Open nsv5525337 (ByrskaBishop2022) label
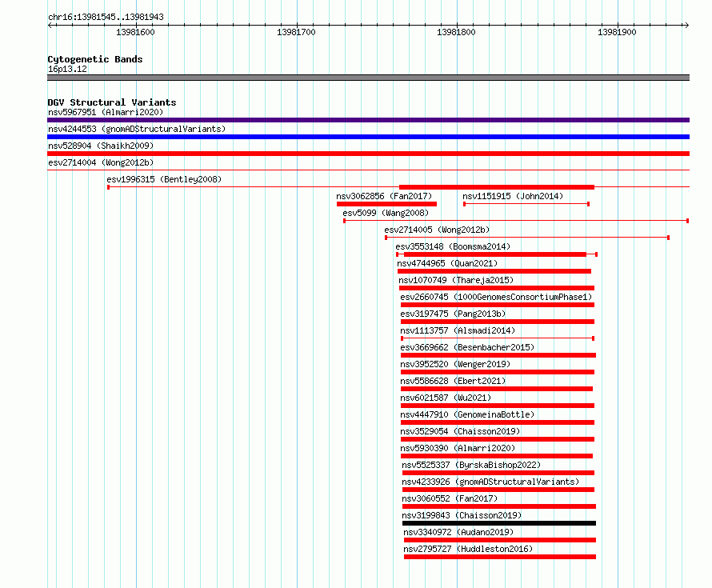Image resolution: width=712 pixels, height=588 pixels. [471, 465]
